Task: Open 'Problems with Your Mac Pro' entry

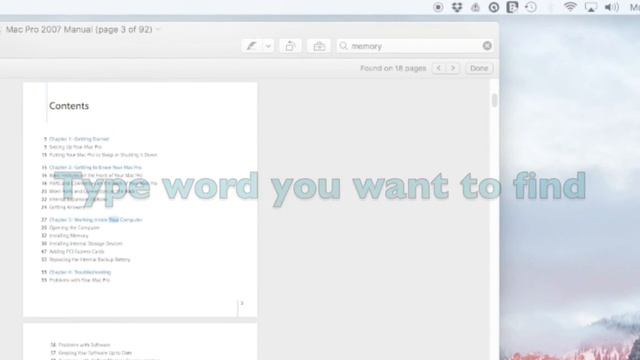Action: (80, 280)
